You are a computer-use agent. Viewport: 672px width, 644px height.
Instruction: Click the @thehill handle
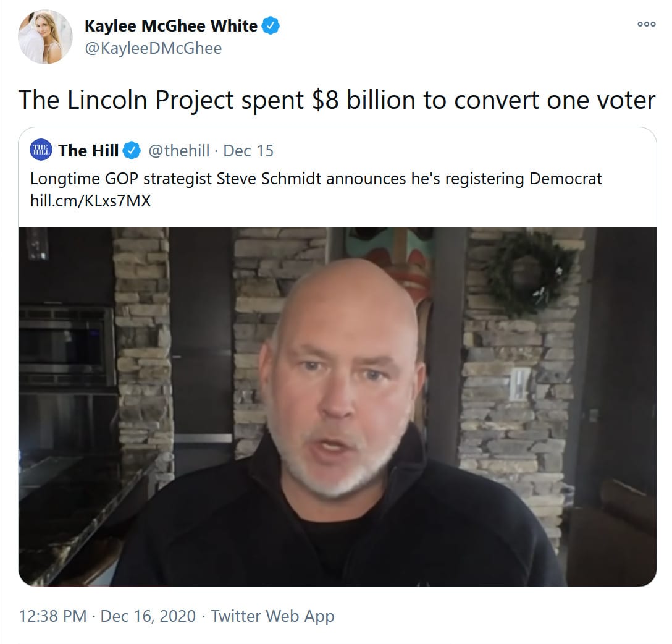(x=179, y=151)
